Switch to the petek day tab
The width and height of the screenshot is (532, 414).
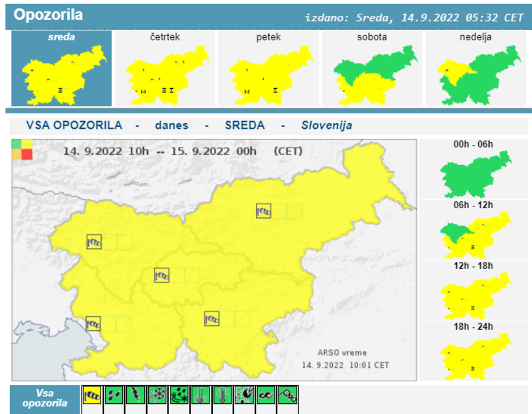(x=268, y=68)
